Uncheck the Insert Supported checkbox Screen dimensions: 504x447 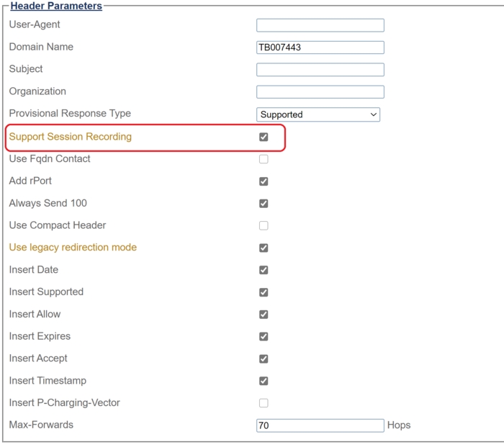(x=264, y=292)
